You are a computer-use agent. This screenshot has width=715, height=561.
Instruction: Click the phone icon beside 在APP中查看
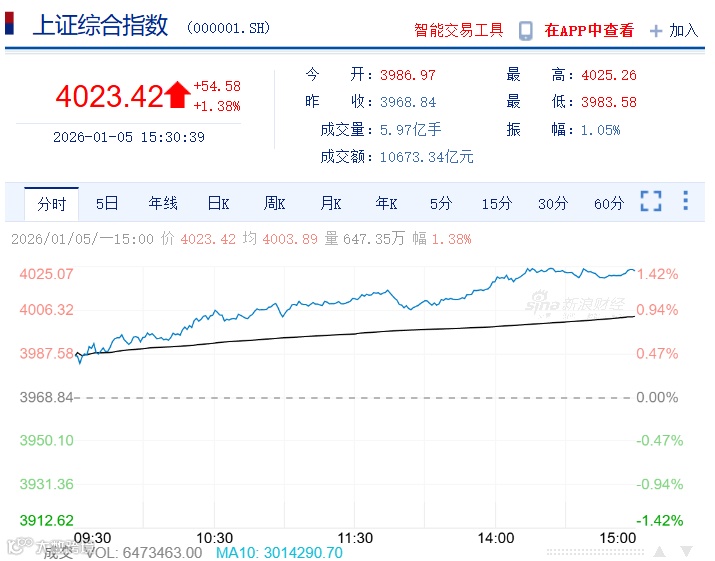[x=525, y=31]
